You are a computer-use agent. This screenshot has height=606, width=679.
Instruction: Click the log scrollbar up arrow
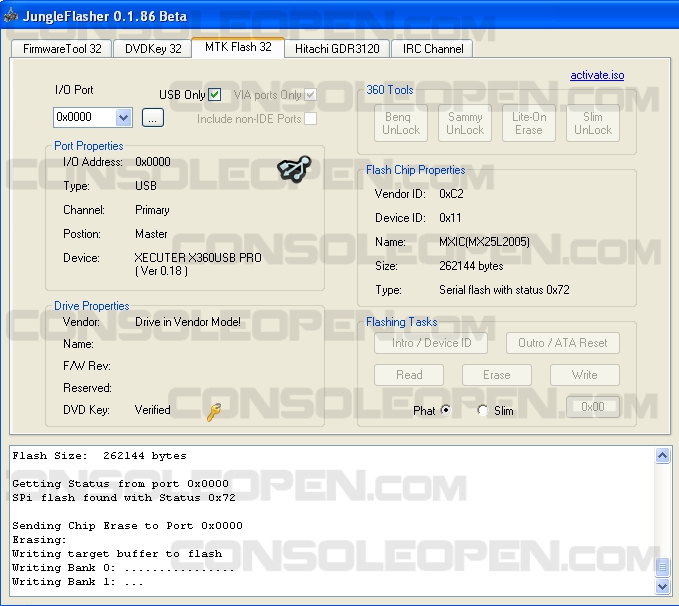point(663,455)
